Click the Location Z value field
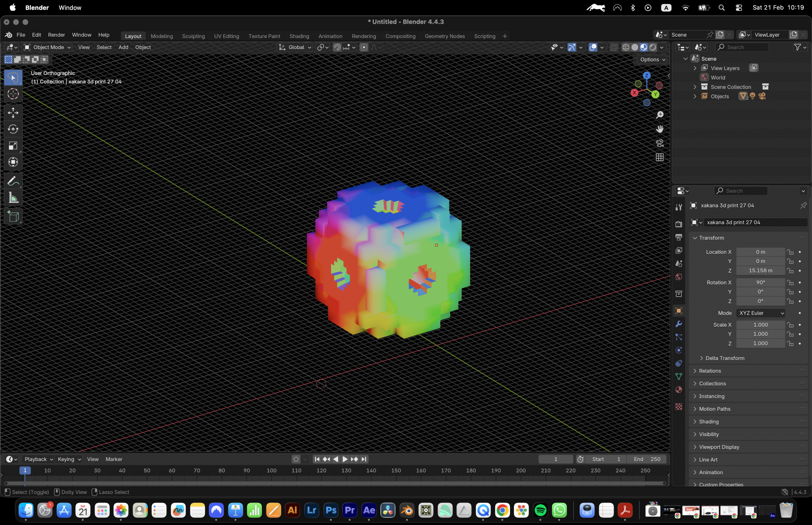Screen dimensions: 812x525 pos(760,271)
